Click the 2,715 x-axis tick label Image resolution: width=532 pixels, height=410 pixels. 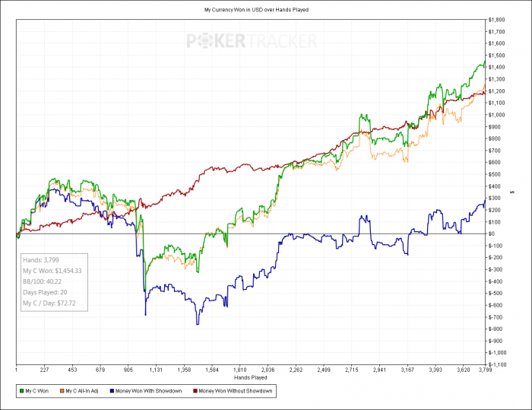pyautogui.click(x=352, y=370)
